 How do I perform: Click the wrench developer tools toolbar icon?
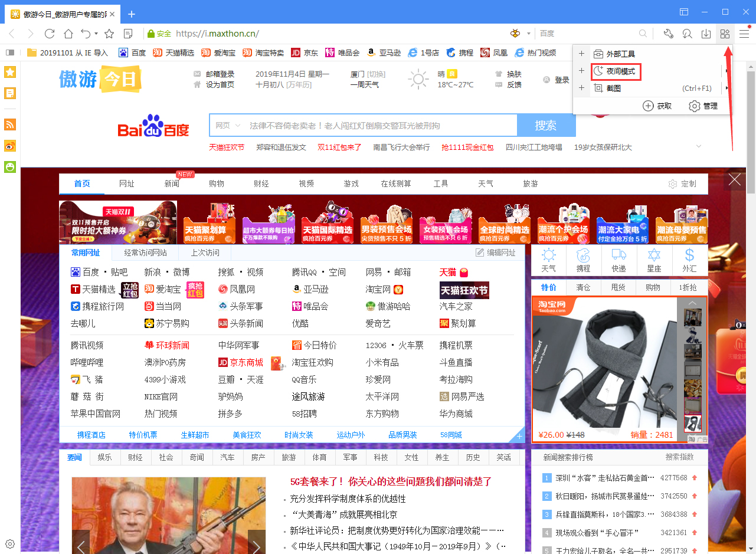pyautogui.click(x=667, y=34)
